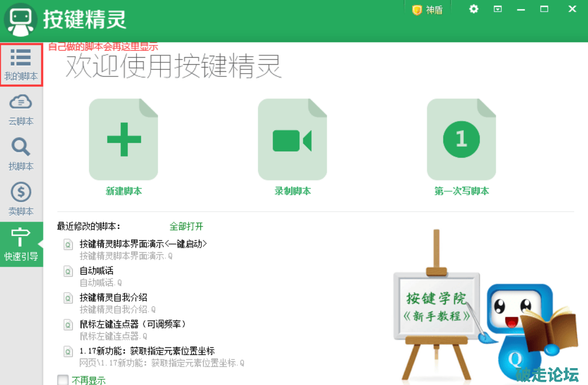This screenshot has width=588, height=385.
Task: Open recent script 鼠标左键连点器（可调频率）
Action: (x=133, y=324)
